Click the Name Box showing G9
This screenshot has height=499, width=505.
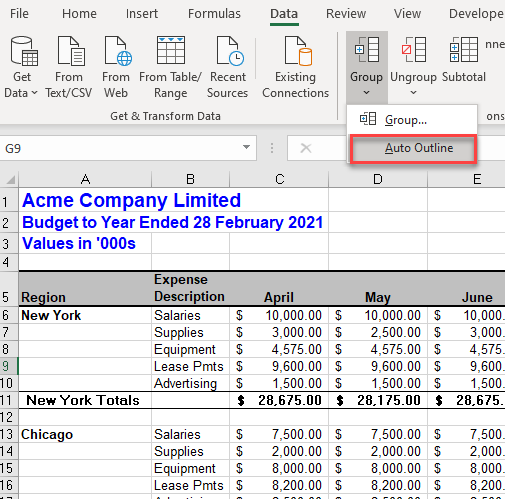(128, 148)
